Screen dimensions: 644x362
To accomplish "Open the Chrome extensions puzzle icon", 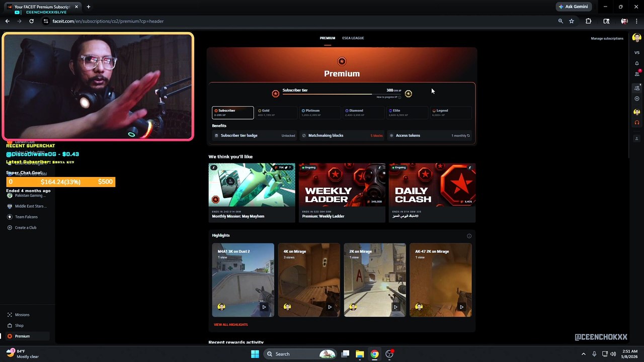I will tap(588, 21).
